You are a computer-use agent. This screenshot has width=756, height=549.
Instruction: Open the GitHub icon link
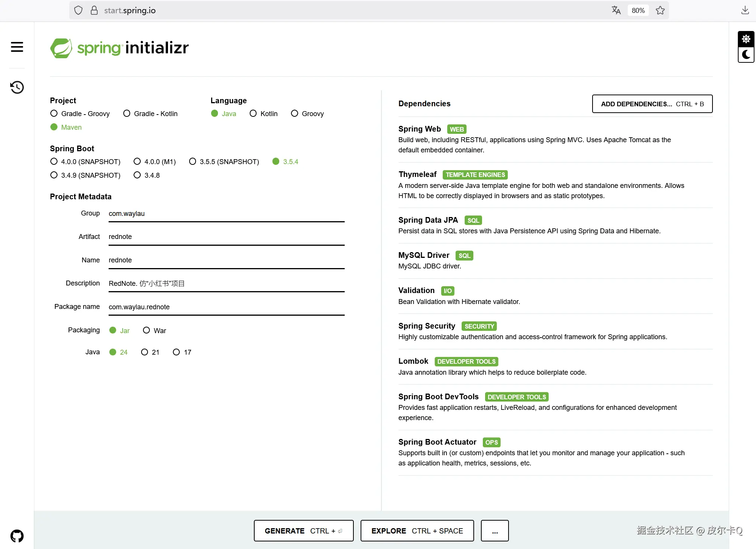[x=17, y=536]
